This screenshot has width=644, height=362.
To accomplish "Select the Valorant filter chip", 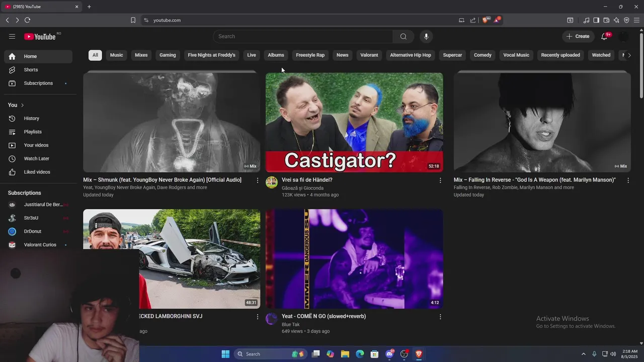I will point(369,55).
